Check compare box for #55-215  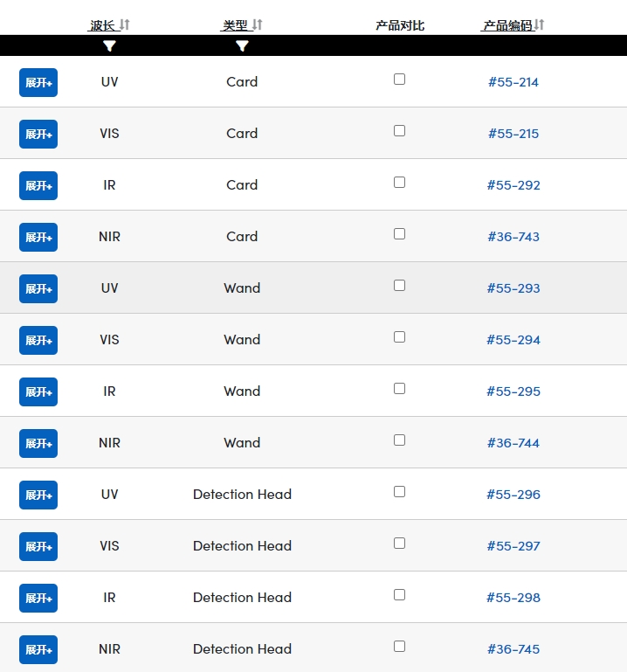point(400,131)
